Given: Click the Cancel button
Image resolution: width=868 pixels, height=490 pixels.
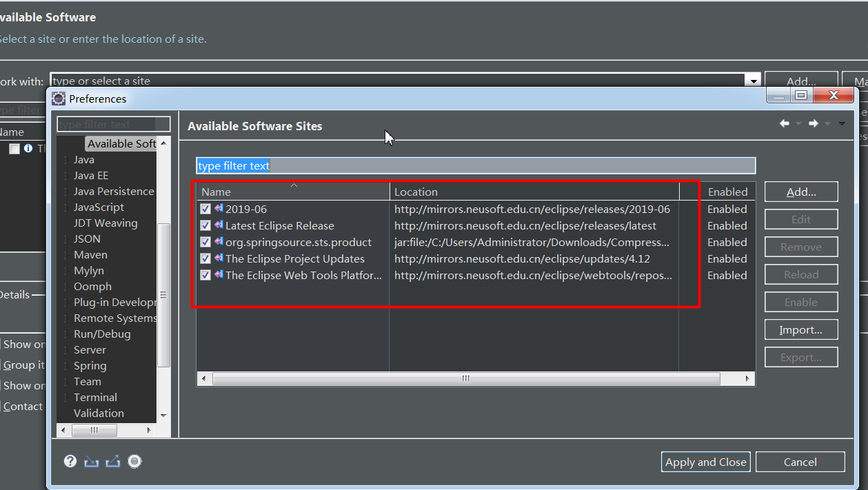Looking at the screenshot, I should pos(800,462).
